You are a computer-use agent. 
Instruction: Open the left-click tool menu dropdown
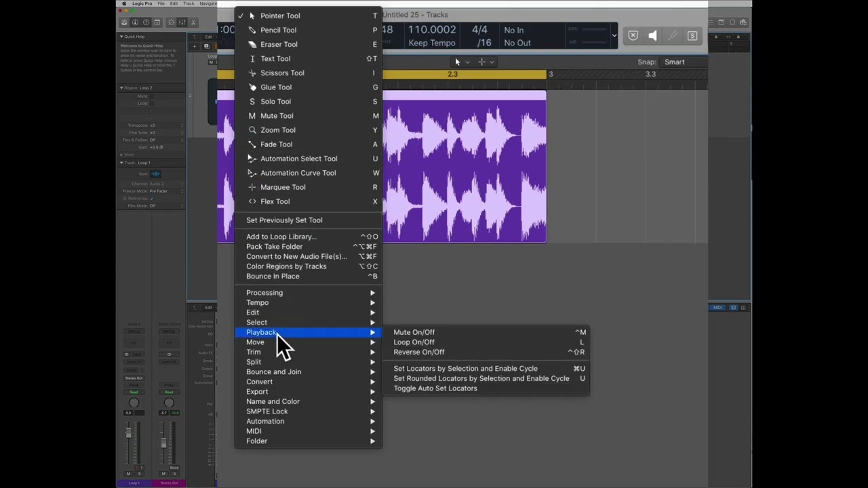(461, 62)
